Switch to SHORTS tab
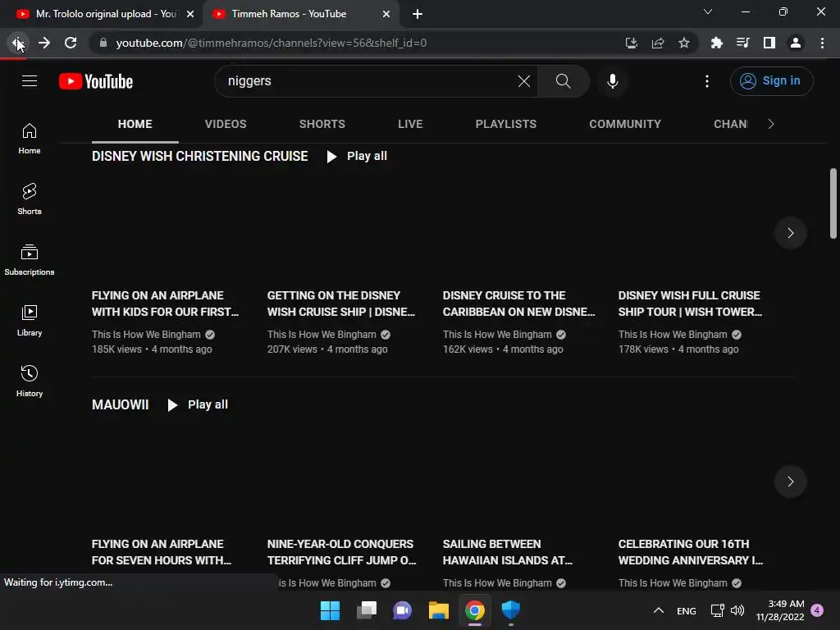Viewport: 840px width, 630px height. [322, 125]
